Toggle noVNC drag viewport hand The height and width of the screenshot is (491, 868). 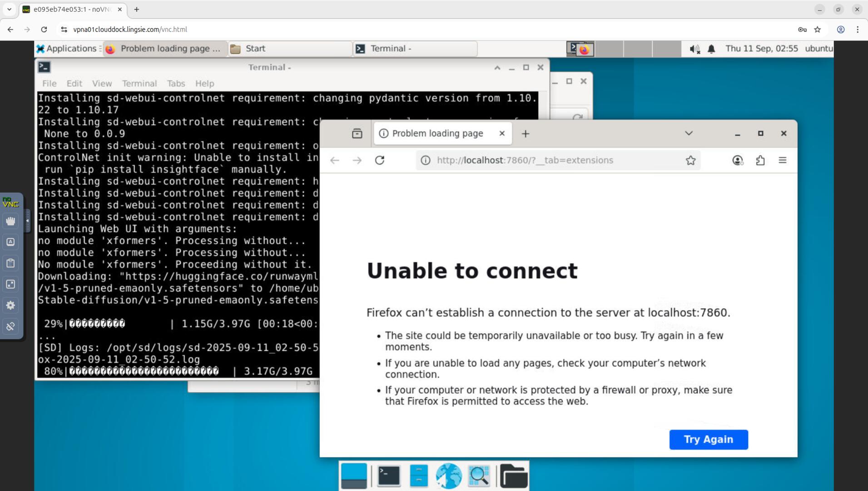(10, 221)
